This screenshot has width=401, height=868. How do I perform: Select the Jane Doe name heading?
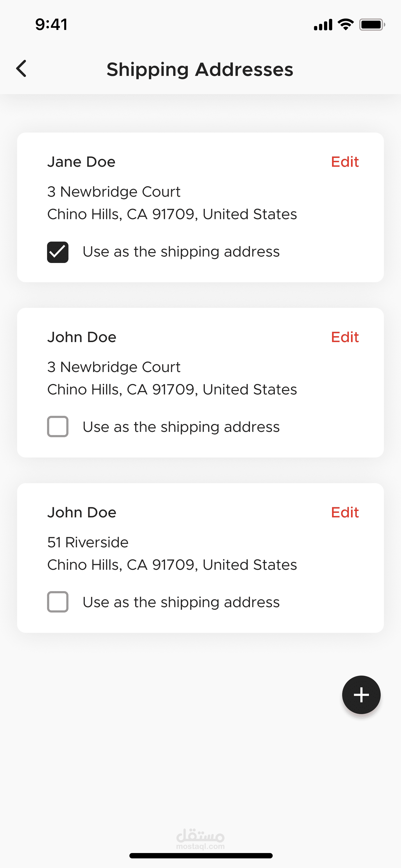(81, 162)
